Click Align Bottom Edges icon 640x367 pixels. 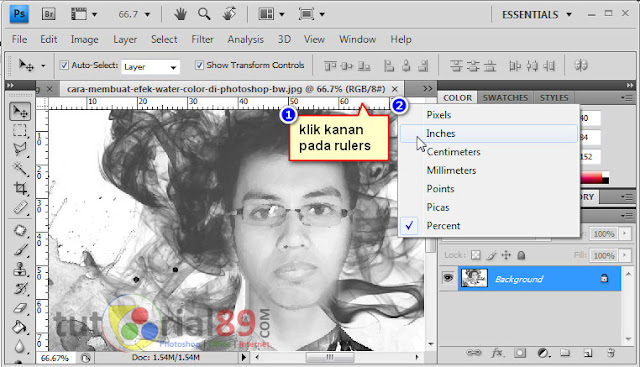[x=364, y=66]
